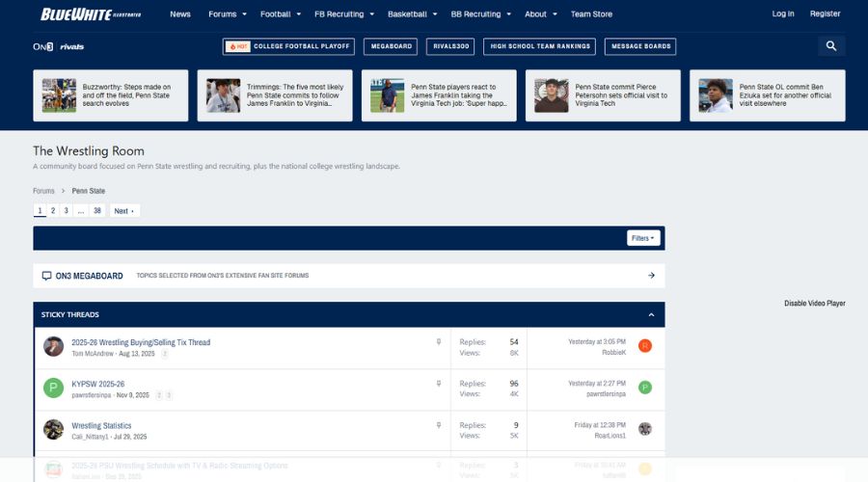Screen dimensions: 868x482
Task: Jump to page 38 of threads
Action: [97, 211]
